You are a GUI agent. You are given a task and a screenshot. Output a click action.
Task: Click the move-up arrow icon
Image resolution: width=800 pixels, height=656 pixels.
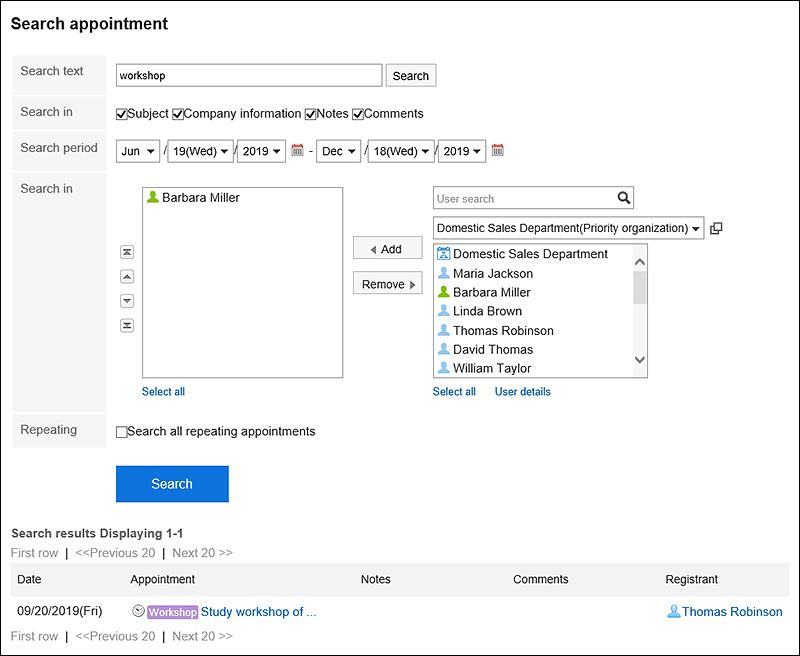(127, 277)
